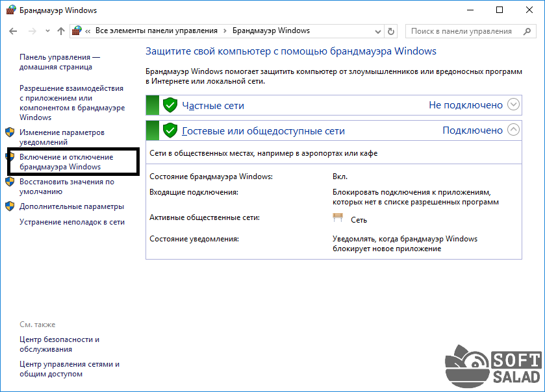Viewport: 545px width, 392px height.
Task: Click the page heading 'Защитите свой компьютер'
Action: pos(290,51)
